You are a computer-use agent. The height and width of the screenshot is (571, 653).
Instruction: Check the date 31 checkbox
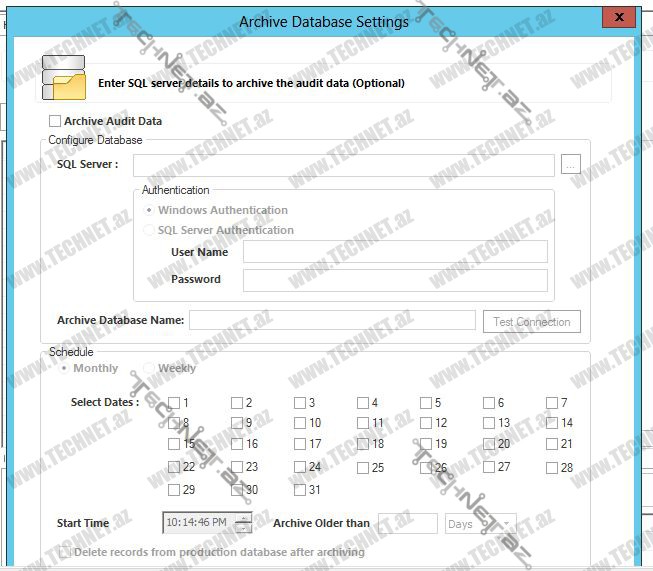click(300, 490)
